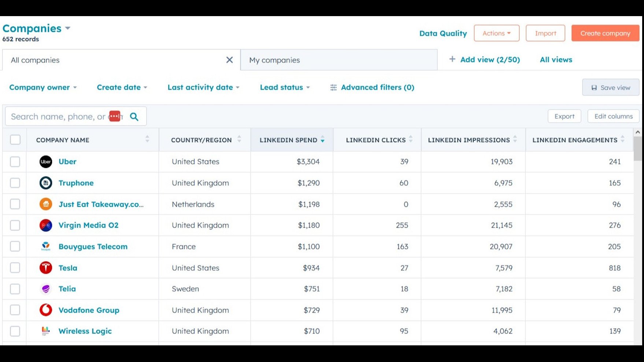Click the Vodafone Group logo icon
The image size is (644, 362).
pyautogui.click(x=46, y=310)
